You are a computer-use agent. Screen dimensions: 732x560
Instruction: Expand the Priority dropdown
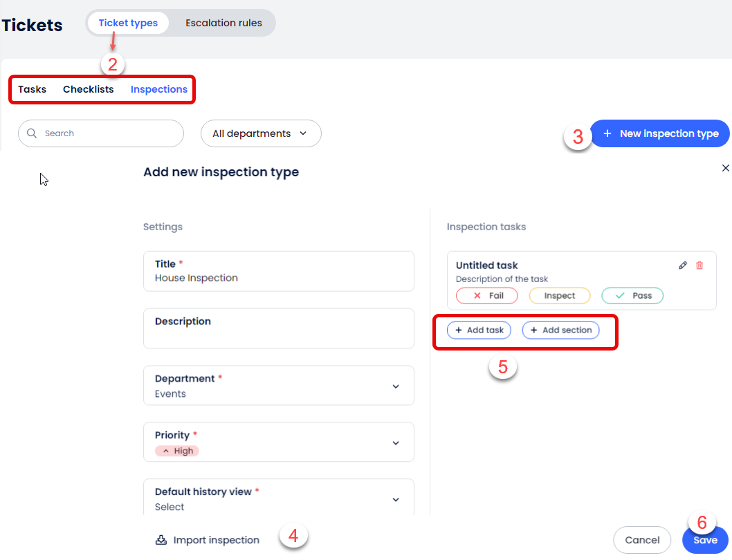[x=395, y=443]
